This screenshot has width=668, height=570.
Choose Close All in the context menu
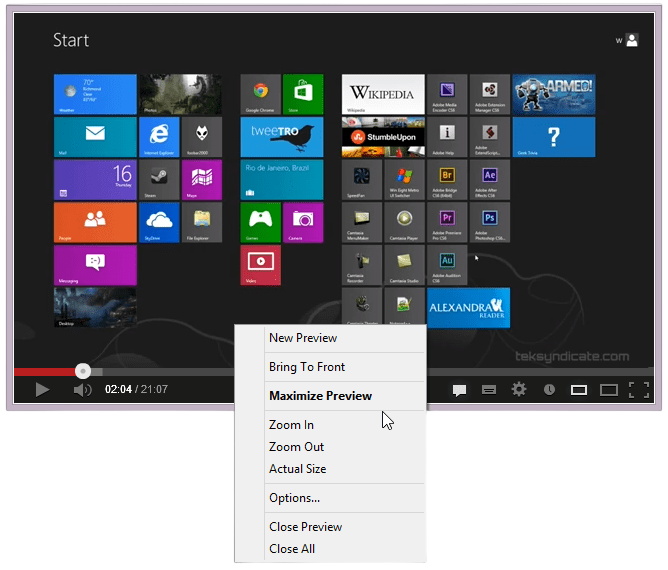pos(292,549)
